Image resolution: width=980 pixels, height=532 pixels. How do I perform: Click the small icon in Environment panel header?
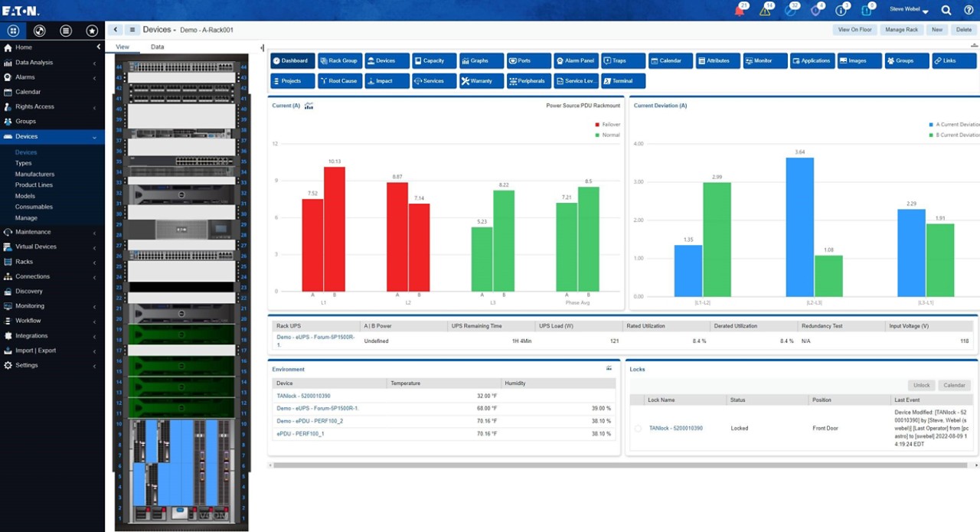(x=609, y=368)
